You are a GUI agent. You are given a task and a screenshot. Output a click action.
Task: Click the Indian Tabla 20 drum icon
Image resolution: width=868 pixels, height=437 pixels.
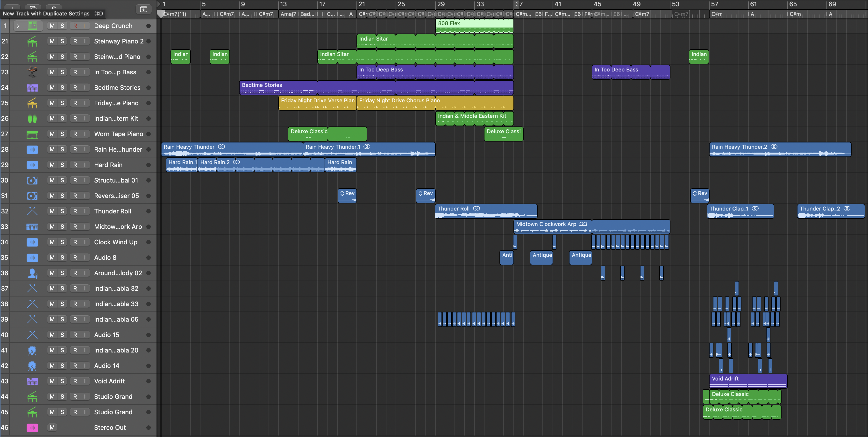point(32,350)
